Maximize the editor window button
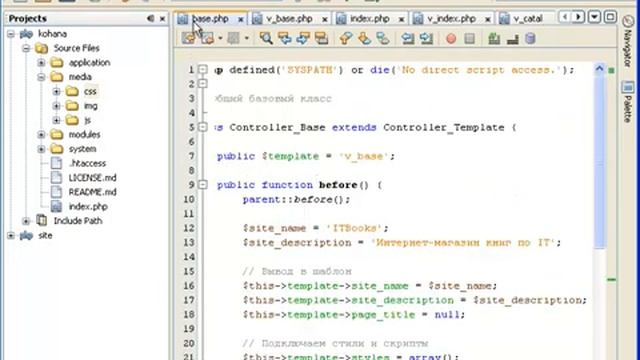Image resolution: width=640 pixels, height=360 pixels. pyautogui.click(x=610, y=17)
